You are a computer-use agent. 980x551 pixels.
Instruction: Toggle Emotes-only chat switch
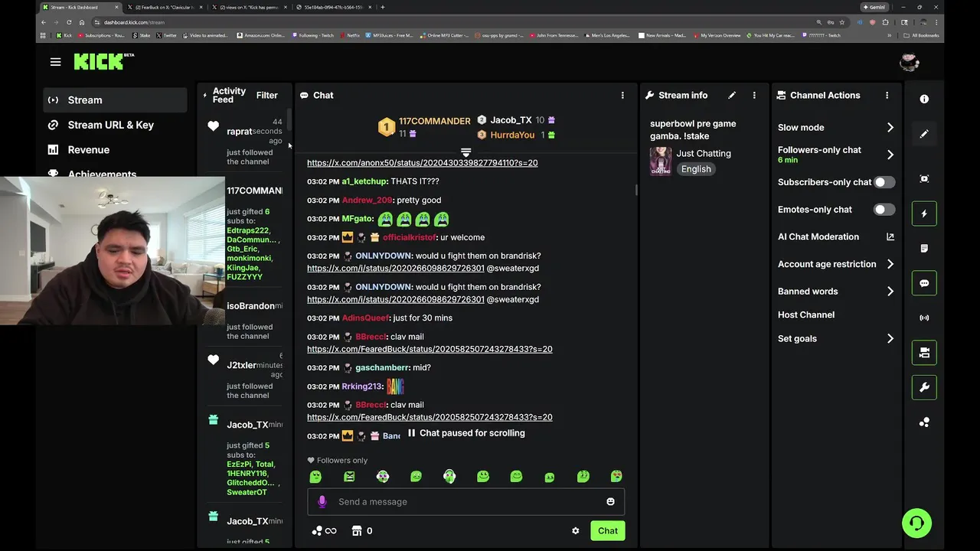pyautogui.click(x=884, y=210)
